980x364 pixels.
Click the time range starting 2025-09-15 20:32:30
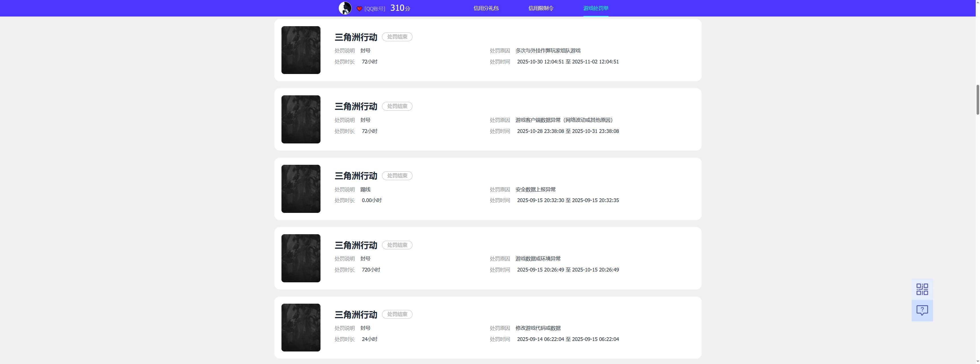point(567,200)
